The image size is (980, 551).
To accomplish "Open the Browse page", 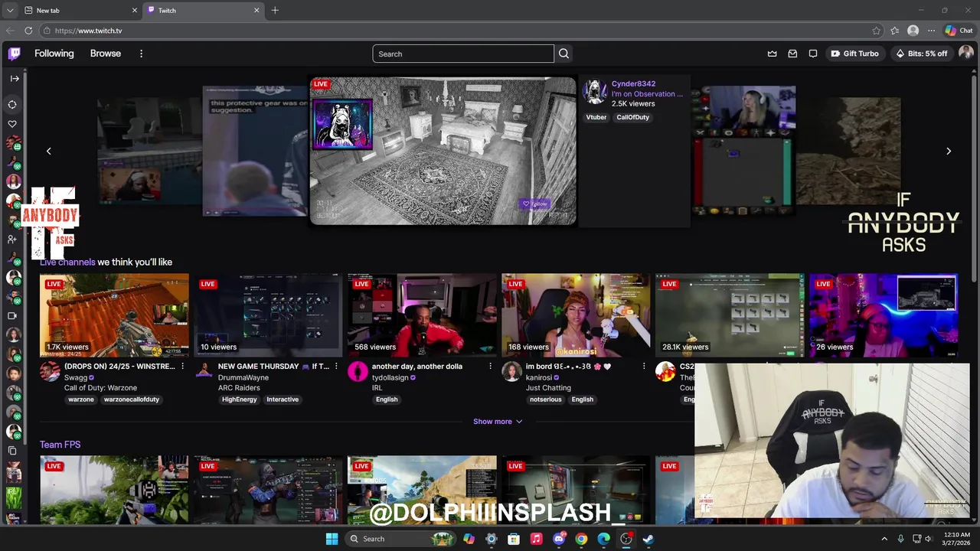I will 106,54.
